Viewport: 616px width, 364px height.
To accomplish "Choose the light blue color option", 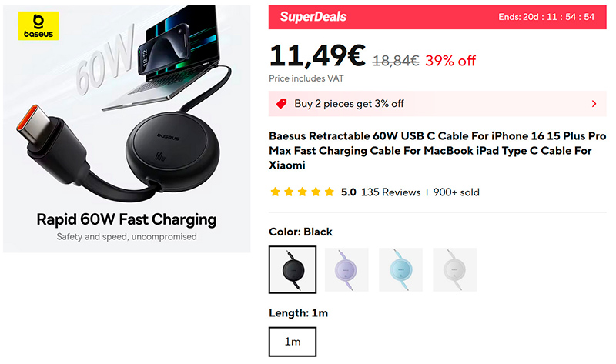I will tap(400, 269).
